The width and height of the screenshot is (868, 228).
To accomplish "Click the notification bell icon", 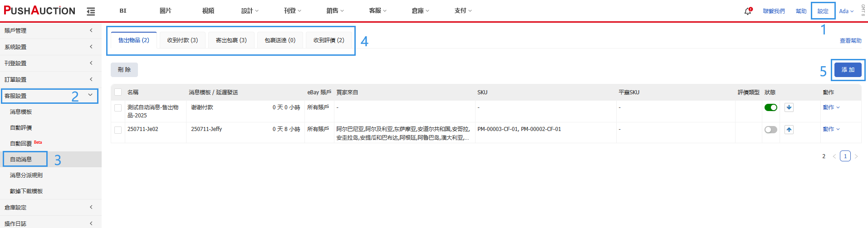I will pos(748,11).
